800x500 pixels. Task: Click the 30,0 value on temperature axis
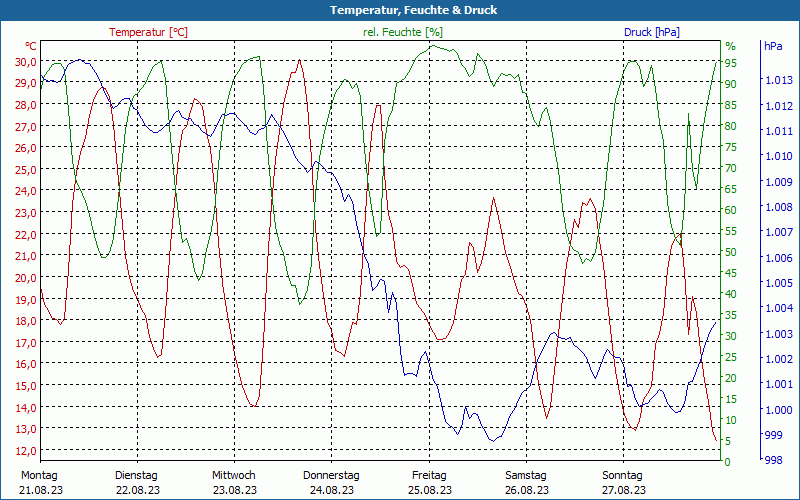[x=25, y=61]
